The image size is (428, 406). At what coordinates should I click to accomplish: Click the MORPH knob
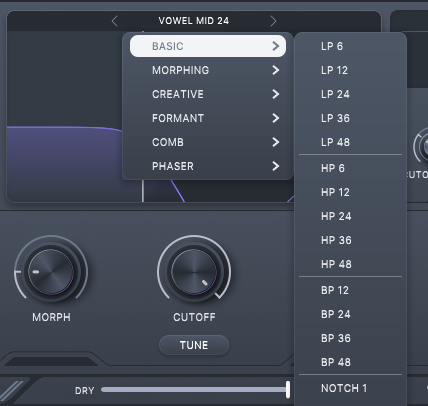(51, 272)
